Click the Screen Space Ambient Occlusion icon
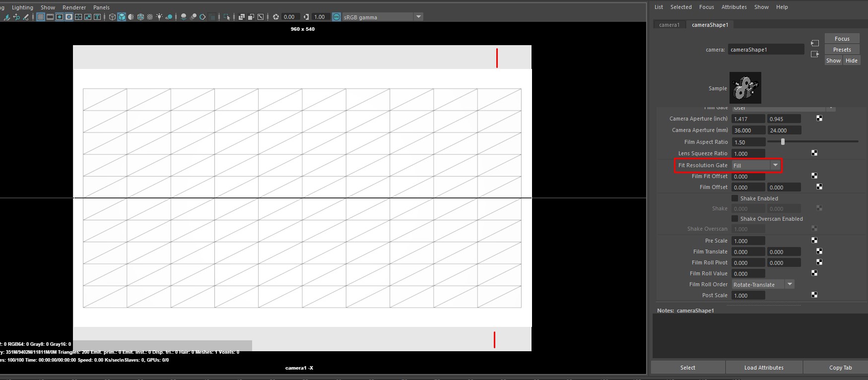This screenshot has width=868, height=380. pyautogui.click(x=184, y=17)
